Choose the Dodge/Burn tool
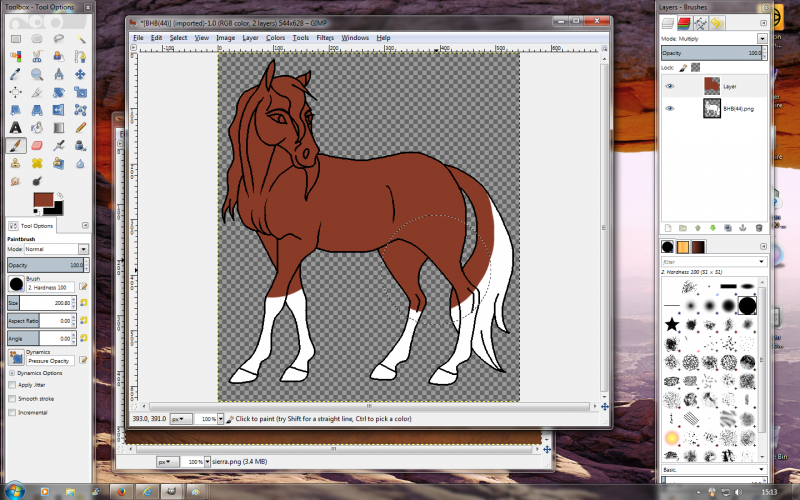 (37, 181)
